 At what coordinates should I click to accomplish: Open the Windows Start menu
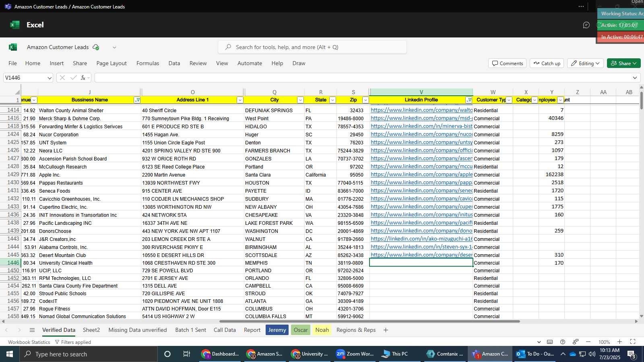click(10, 354)
